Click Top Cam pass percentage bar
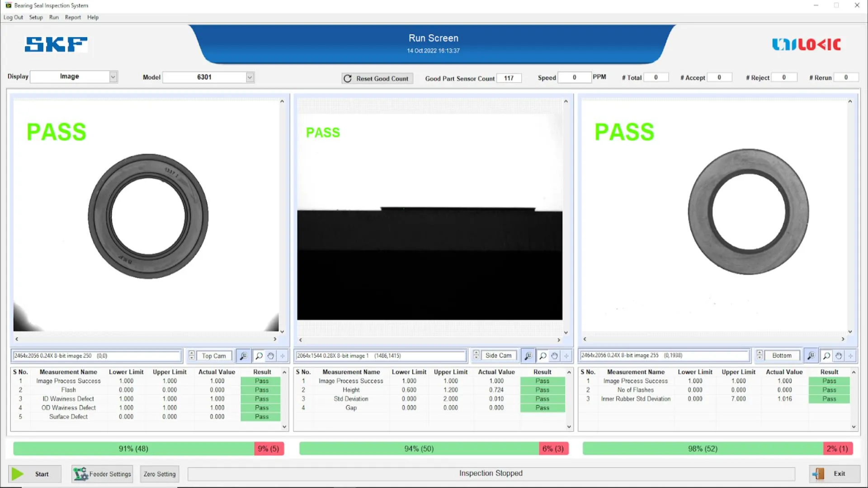This screenshot has width=868, height=488. click(133, 449)
